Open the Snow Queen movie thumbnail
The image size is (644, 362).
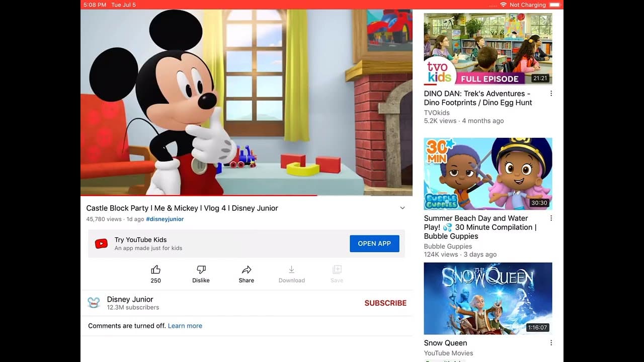pyautogui.click(x=488, y=299)
